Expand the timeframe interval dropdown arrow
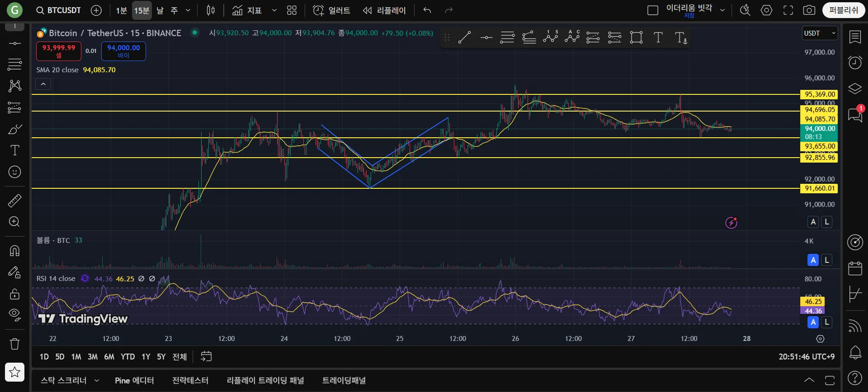The width and height of the screenshot is (868, 392). [188, 10]
